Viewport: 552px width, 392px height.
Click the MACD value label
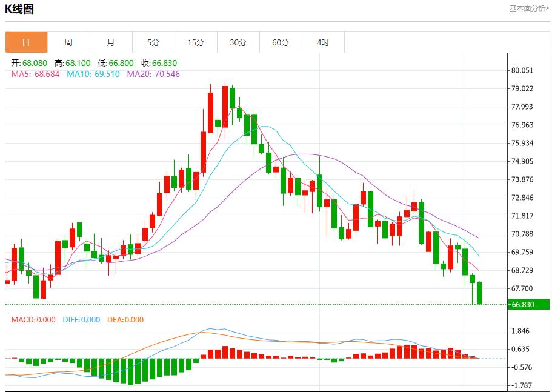pyautogui.click(x=33, y=320)
